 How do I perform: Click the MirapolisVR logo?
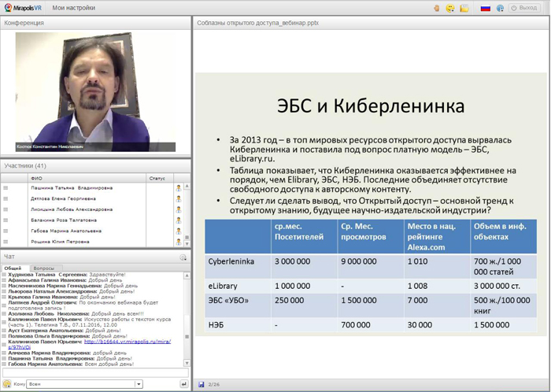click(23, 8)
